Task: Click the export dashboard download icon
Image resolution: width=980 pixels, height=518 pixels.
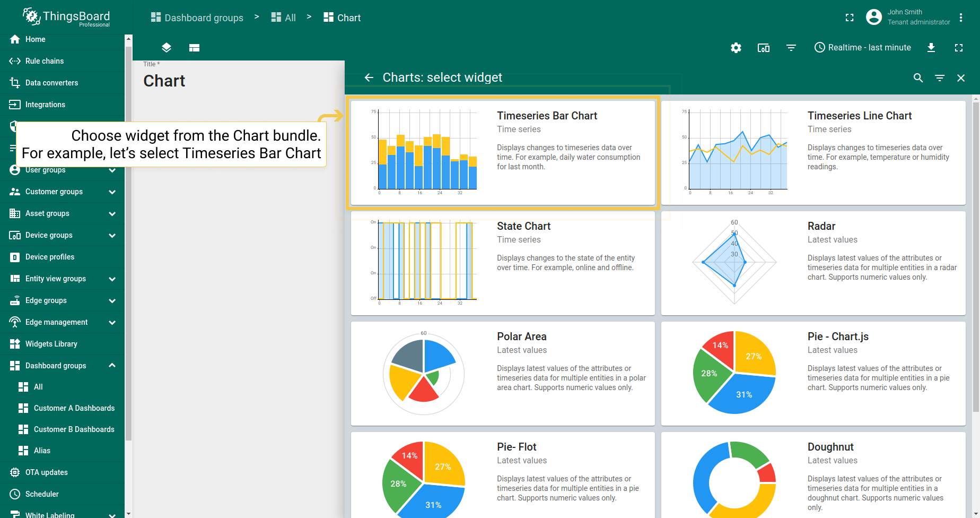Action: 931,48
